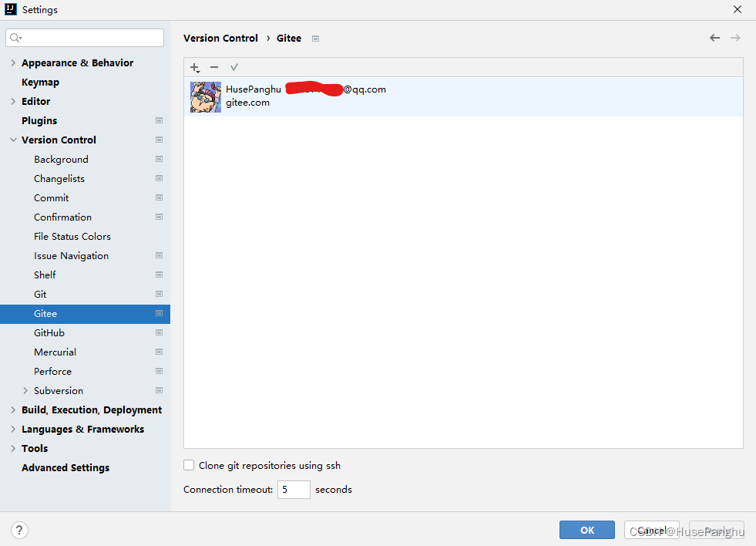This screenshot has width=756, height=546.
Task: Click the project-level icon on the Version Control row
Action: tap(159, 140)
